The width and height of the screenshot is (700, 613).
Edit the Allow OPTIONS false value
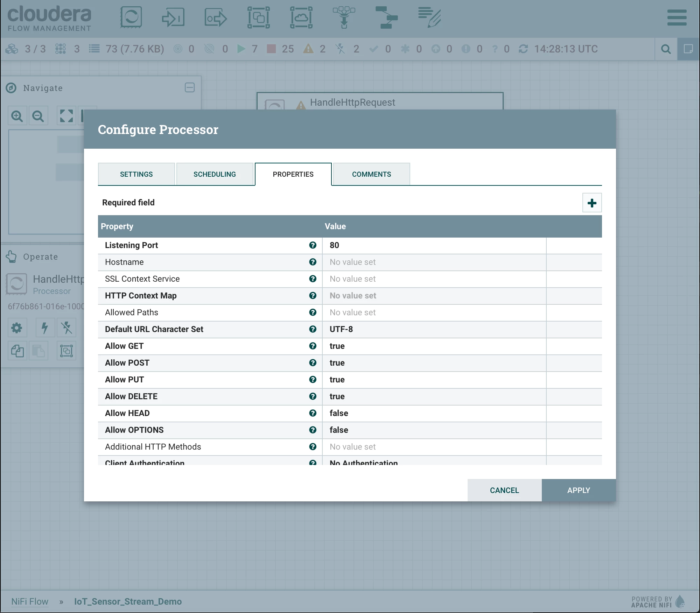pyautogui.click(x=434, y=430)
